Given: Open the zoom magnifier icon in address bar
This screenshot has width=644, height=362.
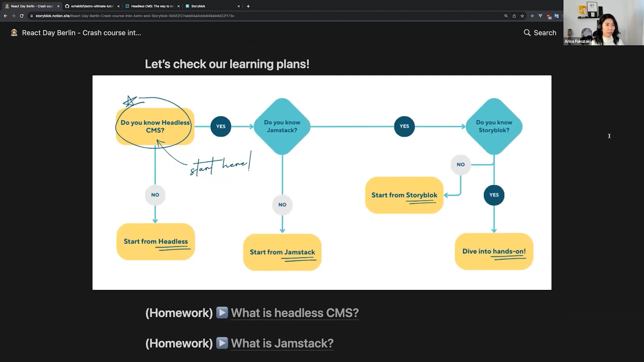Looking at the screenshot, I should coord(506,16).
